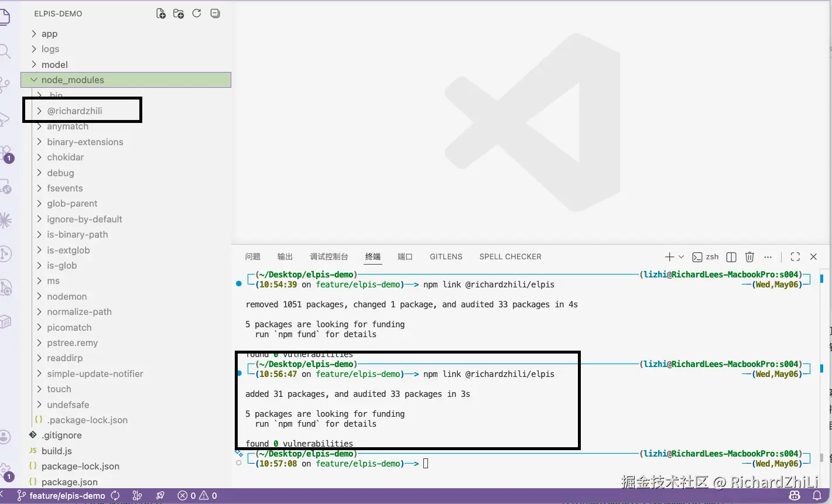Collapse the node_modules folder chevron
832x504 pixels.
(x=34, y=80)
